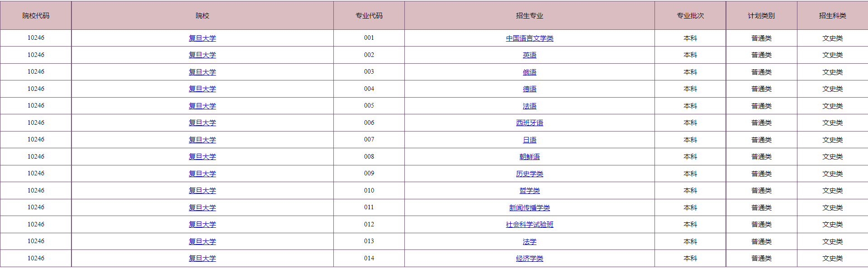Click the 院校代码 column header

36,15
